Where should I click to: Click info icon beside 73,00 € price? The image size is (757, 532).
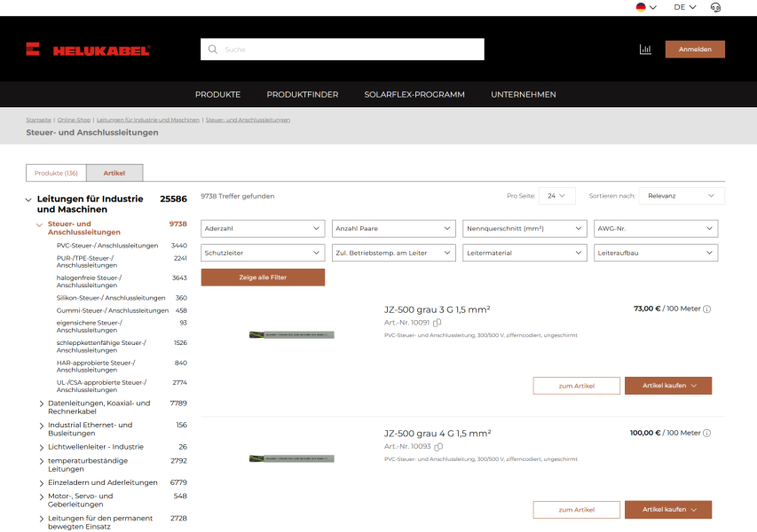click(x=707, y=309)
